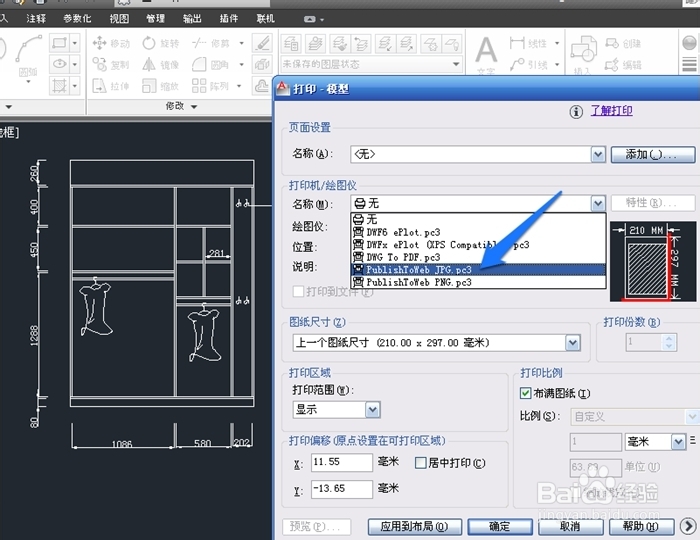Click the info icon beside 了解打印
The width and height of the screenshot is (700, 540).
coord(576,112)
